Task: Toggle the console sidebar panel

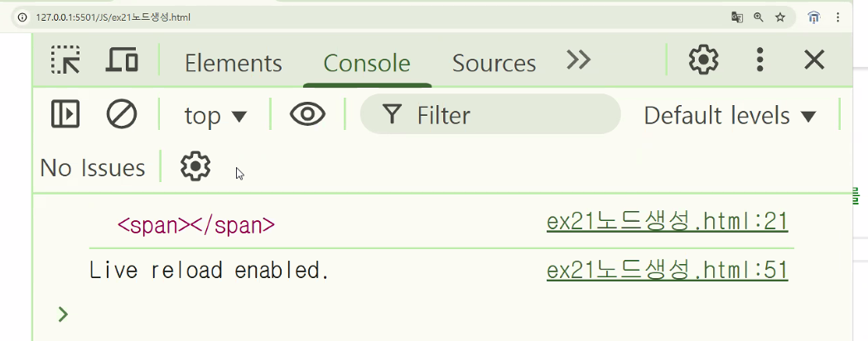Action: click(x=65, y=114)
